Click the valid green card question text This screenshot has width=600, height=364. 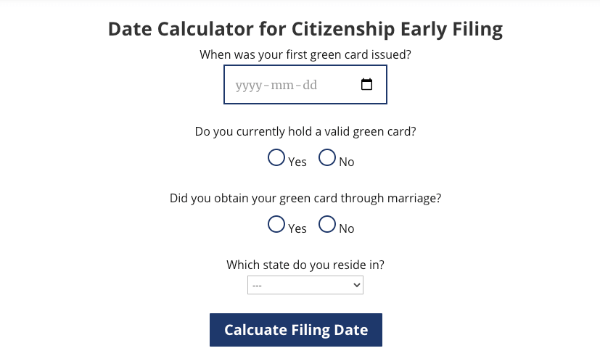tap(305, 131)
